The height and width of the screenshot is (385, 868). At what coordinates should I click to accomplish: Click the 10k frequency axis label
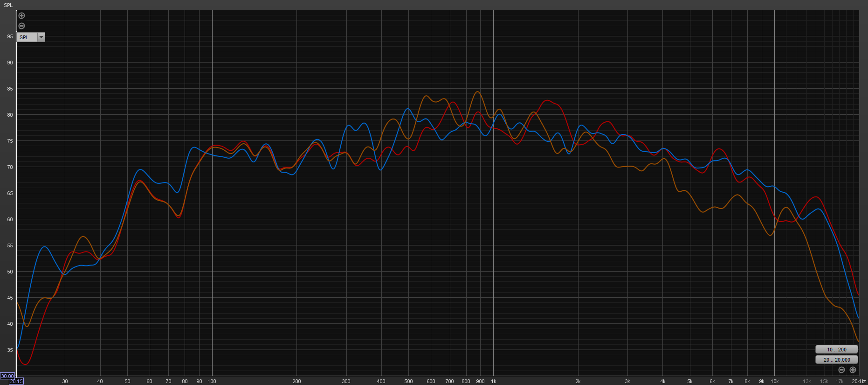tap(774, 382)
